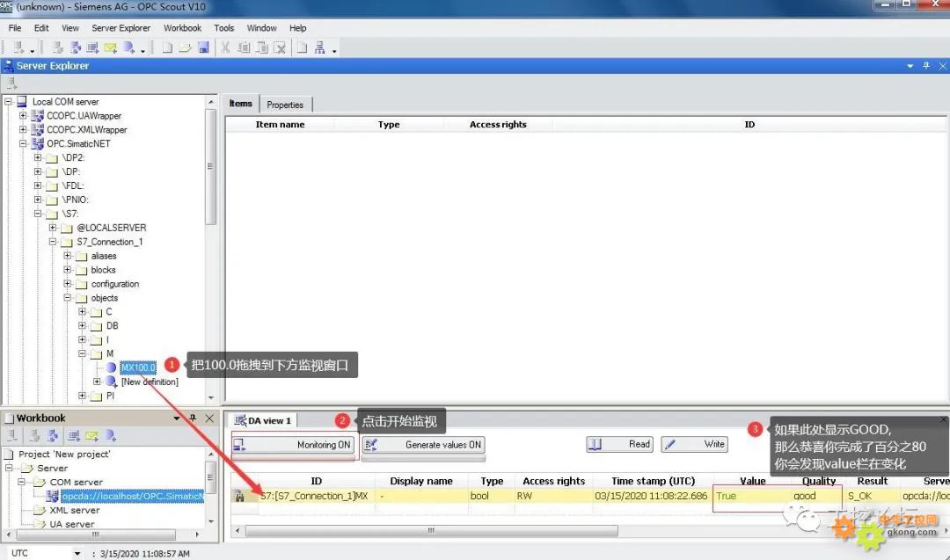This screenshot has height=560, width=950.
Task: Click the add server icon below Server Explorer title
Action: pyautogui.click(x=12, y=83)
